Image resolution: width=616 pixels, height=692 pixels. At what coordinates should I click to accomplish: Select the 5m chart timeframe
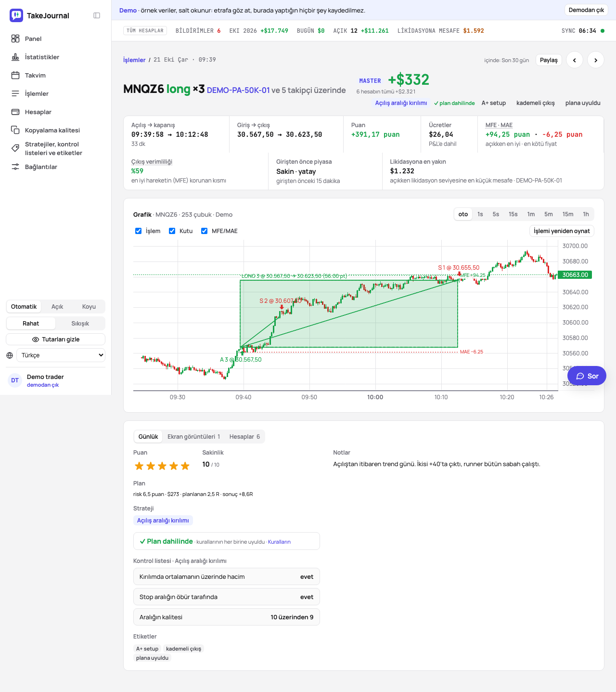coord(549,214)
